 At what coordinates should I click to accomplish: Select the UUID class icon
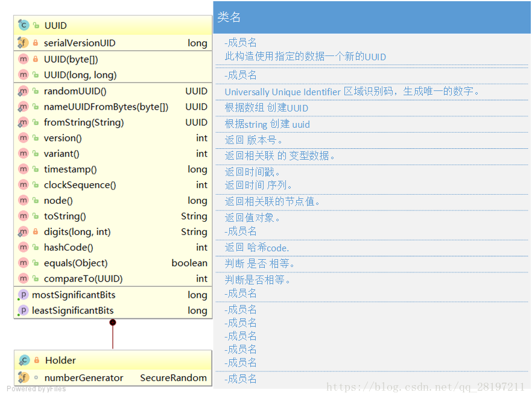[x=23, y=25]
